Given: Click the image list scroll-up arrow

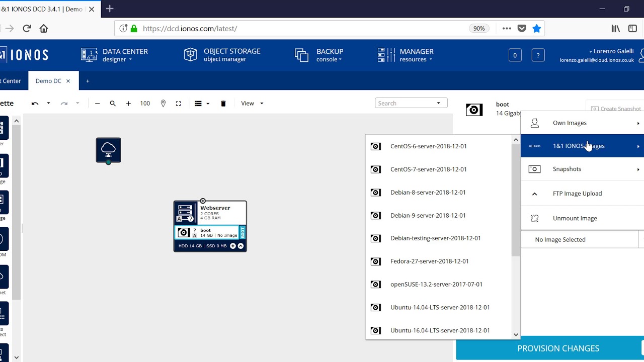Looking at the screenshot, I should point(516,140).
